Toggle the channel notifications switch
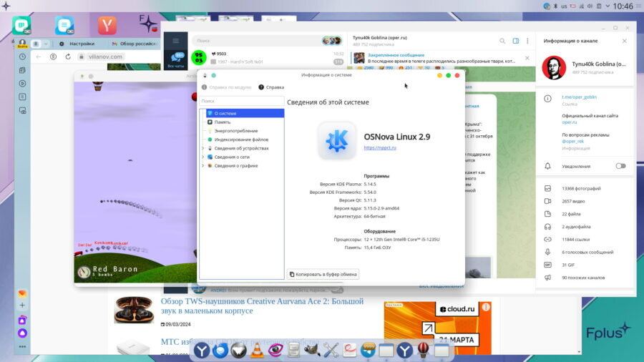The width and height of the screenshot is (644, 362). (620, 166)
